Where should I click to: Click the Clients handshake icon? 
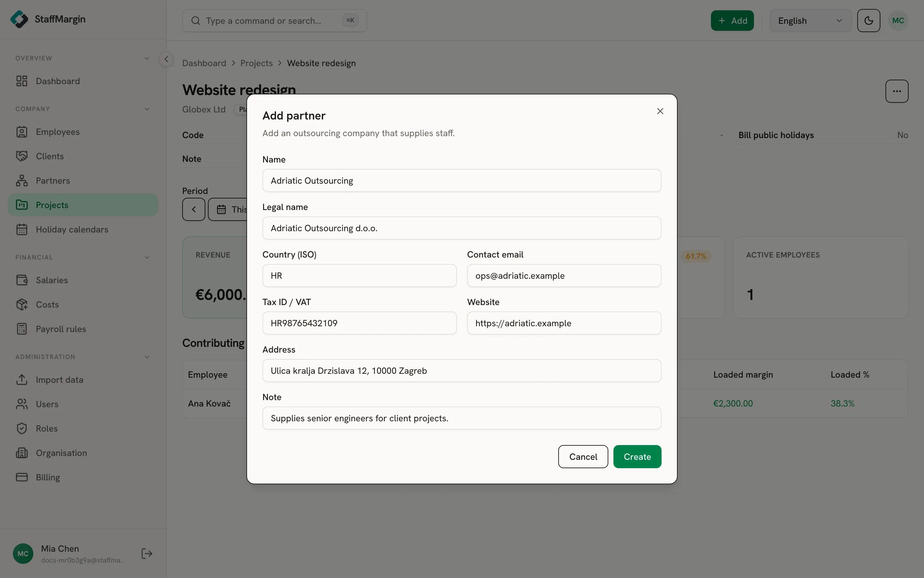(22, 156)
